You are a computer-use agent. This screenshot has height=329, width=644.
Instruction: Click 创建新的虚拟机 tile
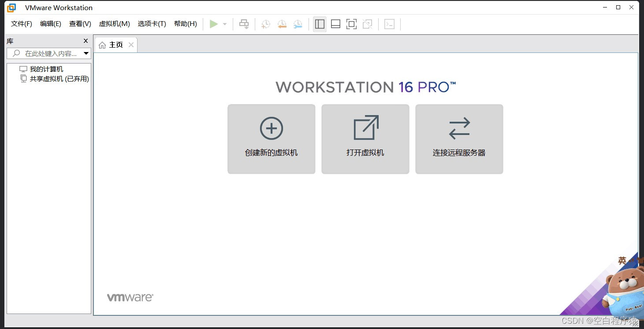click(272, 139)
